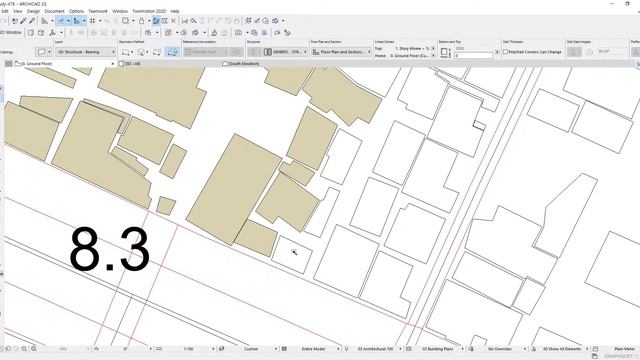Viewport: 640px width, 360px height.
Task: Open the GENERIC structure dropdown
Action: click(285, 52)
